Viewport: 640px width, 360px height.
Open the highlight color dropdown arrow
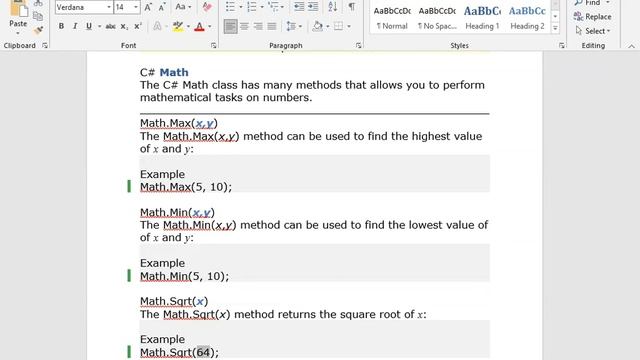(x=188, y=27)
